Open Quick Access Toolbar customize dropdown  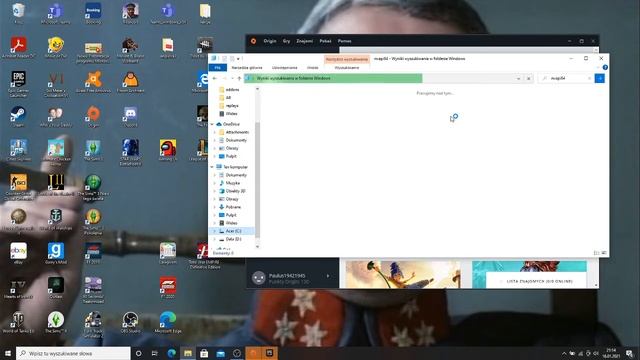point(238,59)
